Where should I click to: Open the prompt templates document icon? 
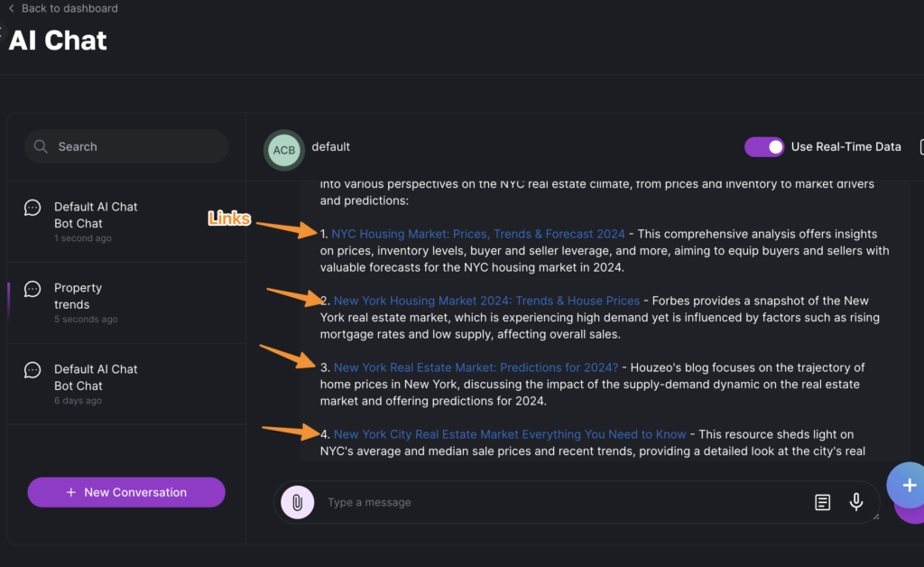[x=822, y=502]
